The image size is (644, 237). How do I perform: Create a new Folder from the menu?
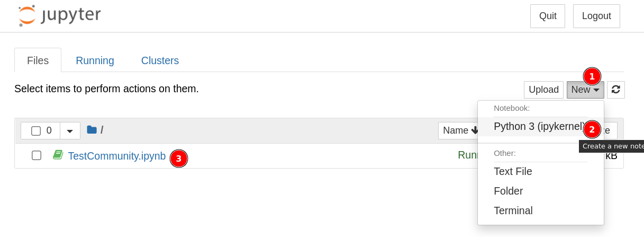point(508,191)
